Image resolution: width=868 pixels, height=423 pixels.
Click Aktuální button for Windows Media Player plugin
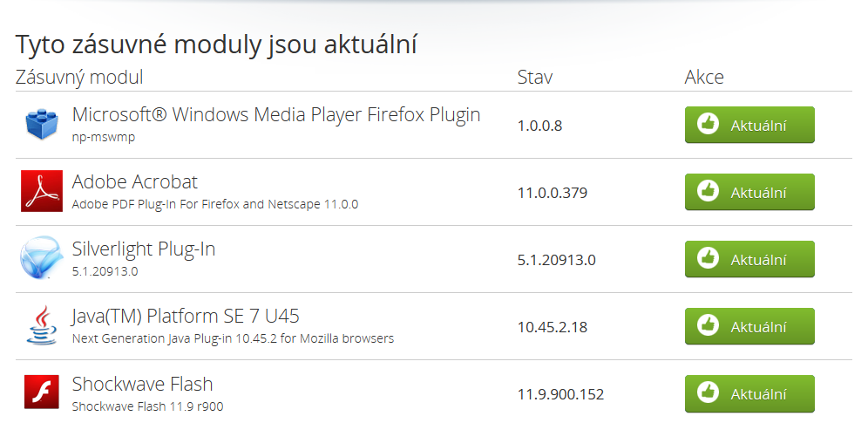[x=749, y=125]
